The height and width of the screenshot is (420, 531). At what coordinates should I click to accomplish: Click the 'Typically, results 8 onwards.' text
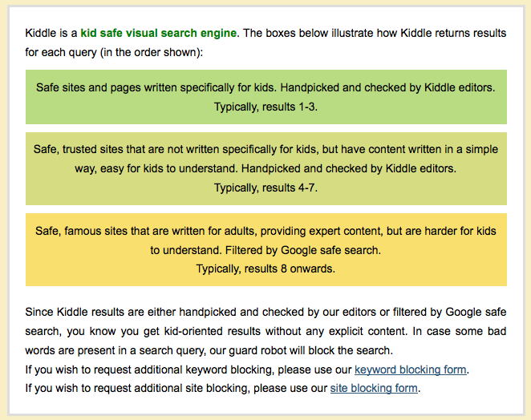coord(265,269)
